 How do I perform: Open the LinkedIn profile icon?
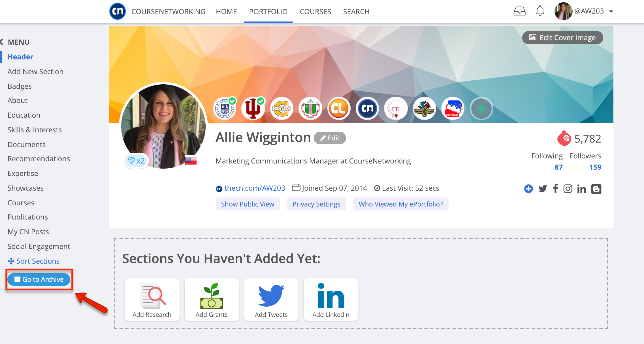[582, 189]
